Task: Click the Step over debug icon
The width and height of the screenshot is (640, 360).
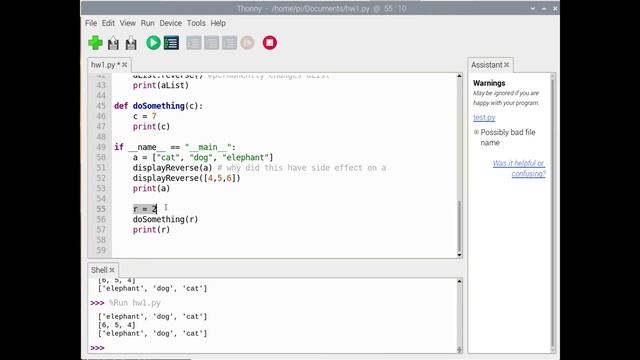Action: (x=194, y=43)
